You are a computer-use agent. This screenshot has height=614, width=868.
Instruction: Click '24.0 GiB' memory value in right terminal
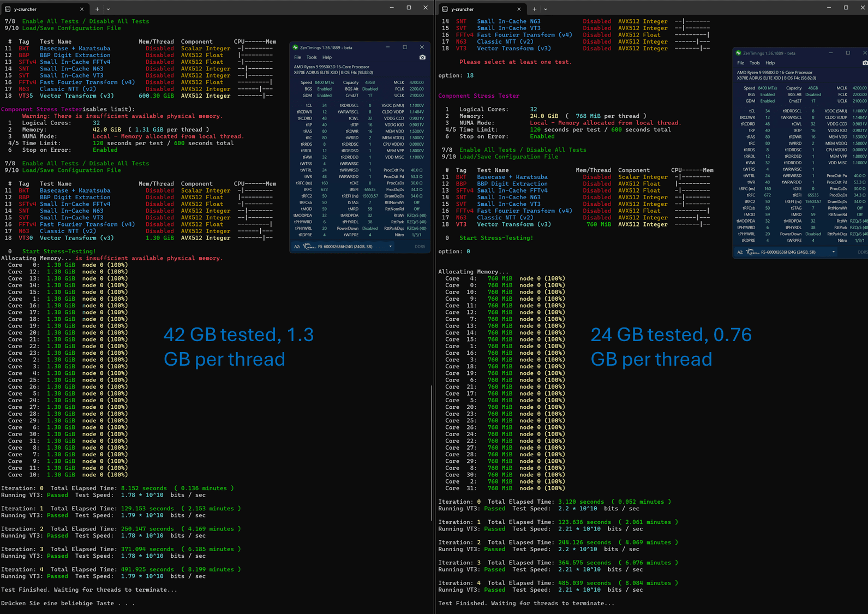coord(544,116)
